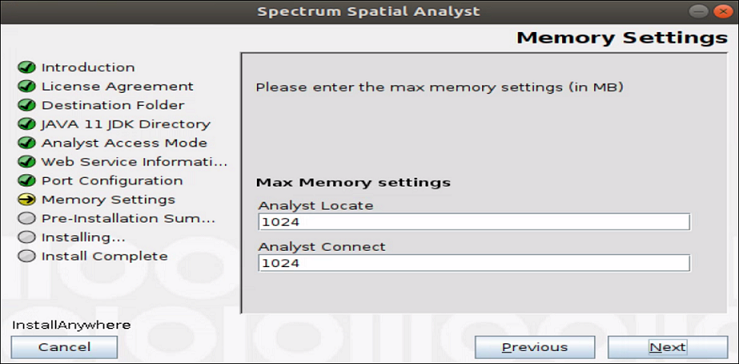This screenshot has width=739, height=364.
Task: Click the checkmark icon next to License Agreement
Action: 27,86
